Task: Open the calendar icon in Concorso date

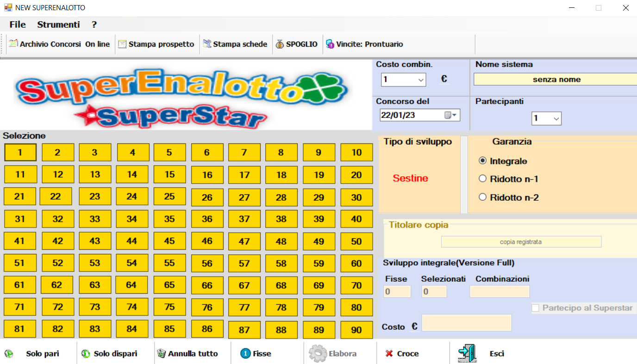Action: 448,115
